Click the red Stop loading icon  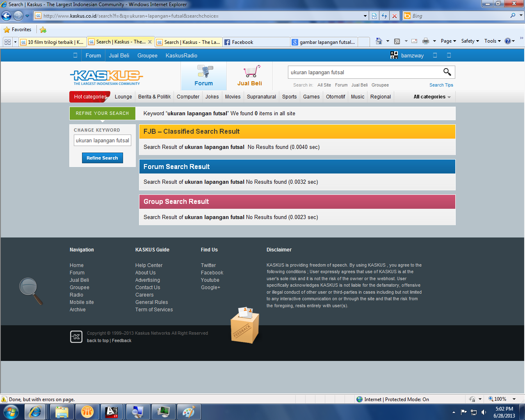pos(395,16)
